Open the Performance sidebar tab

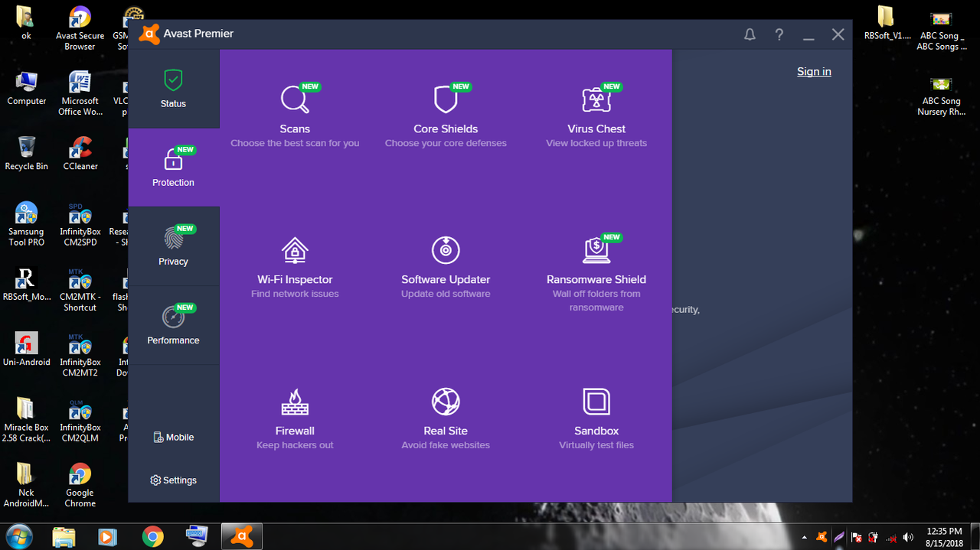click(174, 325)
